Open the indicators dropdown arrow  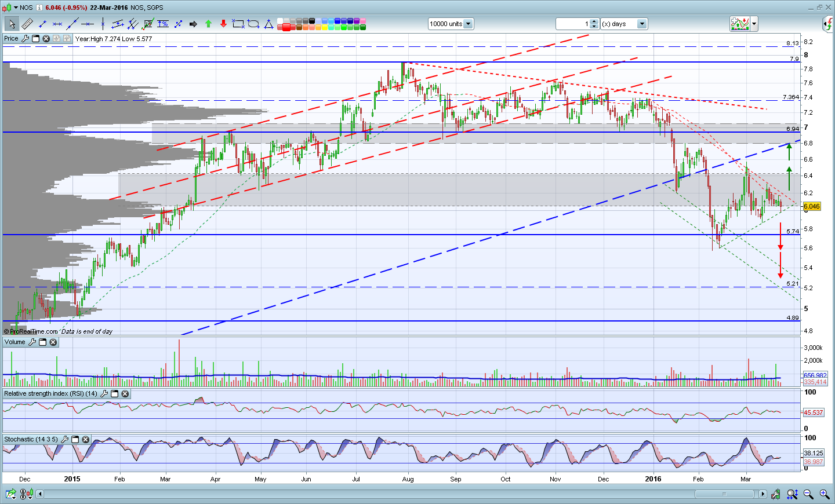tap(754, 24)
